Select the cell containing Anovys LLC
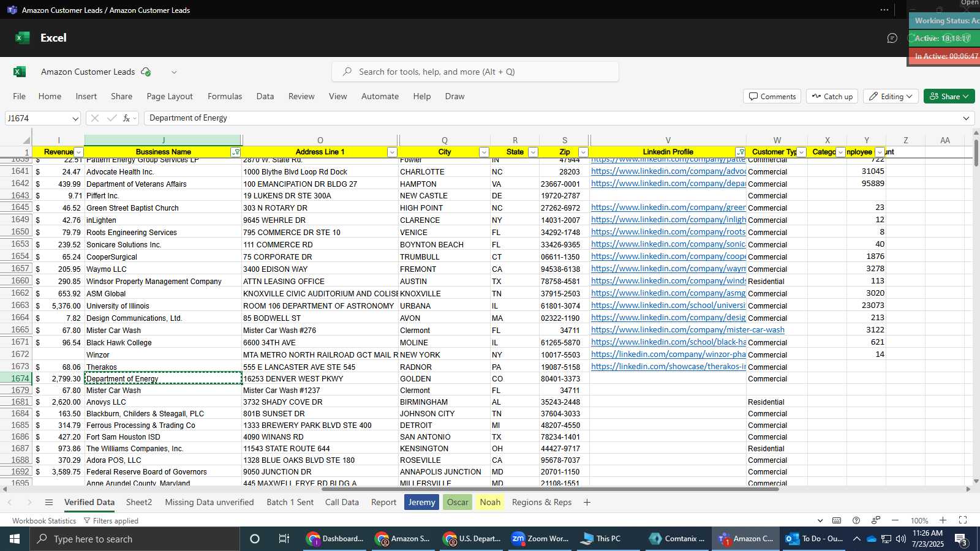The image size is (980, 551). 163,402
